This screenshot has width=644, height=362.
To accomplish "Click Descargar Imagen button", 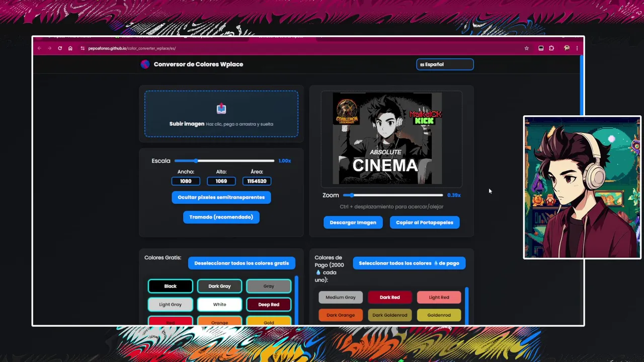I will coord(353,222).
